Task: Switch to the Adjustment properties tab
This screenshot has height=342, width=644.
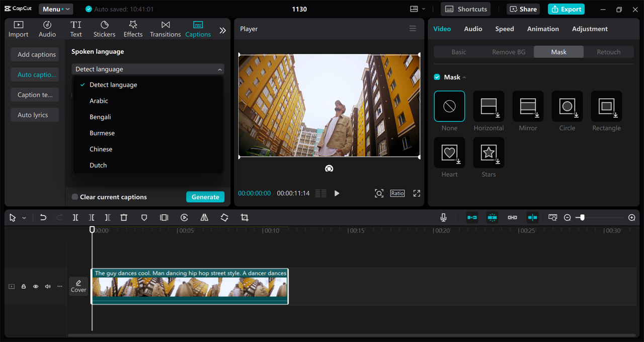Action: (x=590, y=29)
